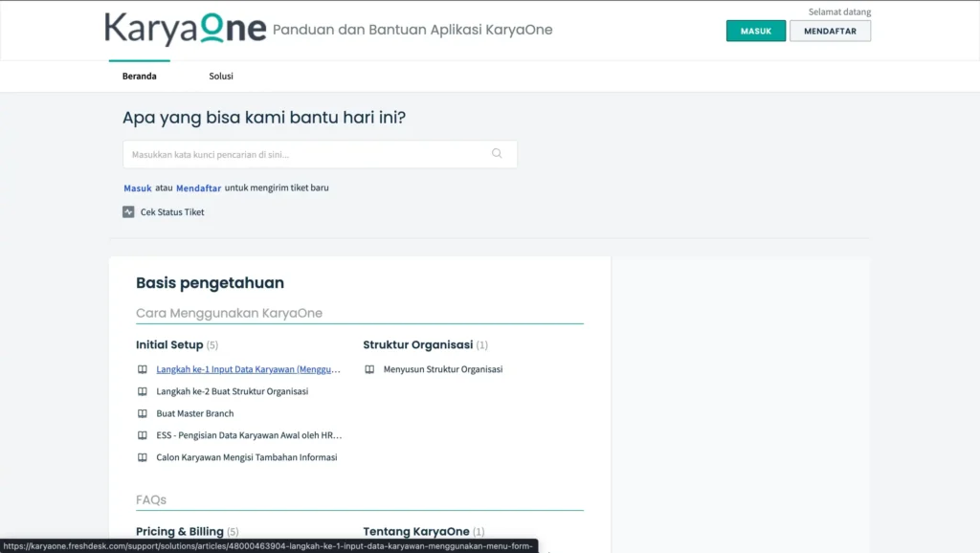Focus the keyword search input field

[x=320, y=154]
